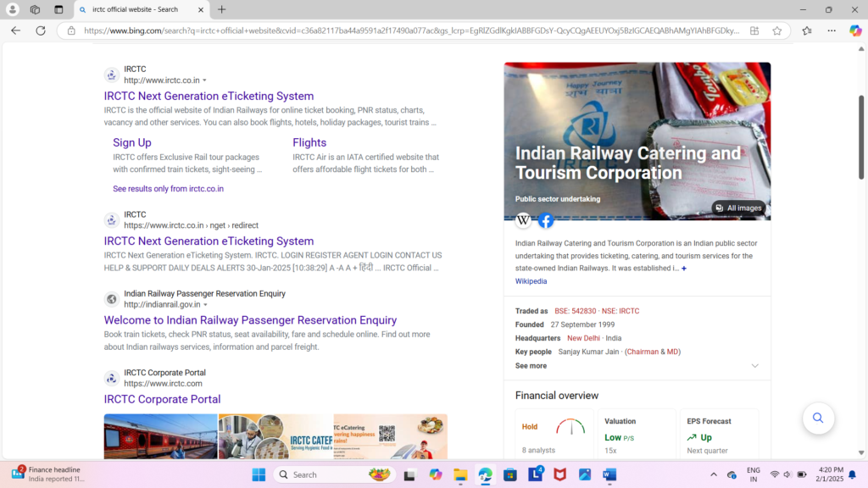Open the Settings and more menu

point(832,30)
